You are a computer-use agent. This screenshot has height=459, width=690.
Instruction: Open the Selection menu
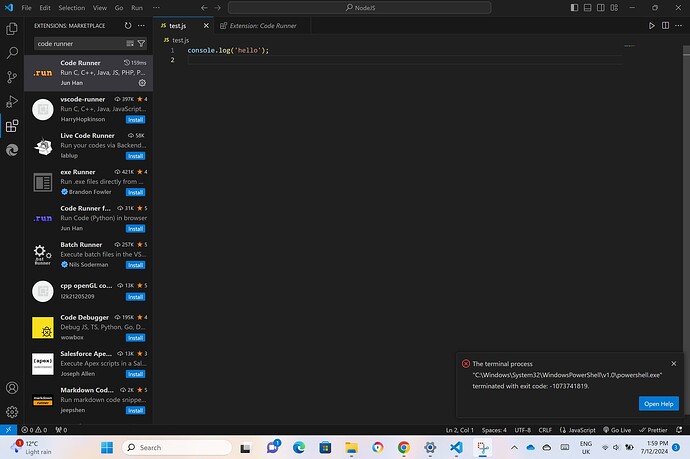[72, 7]
